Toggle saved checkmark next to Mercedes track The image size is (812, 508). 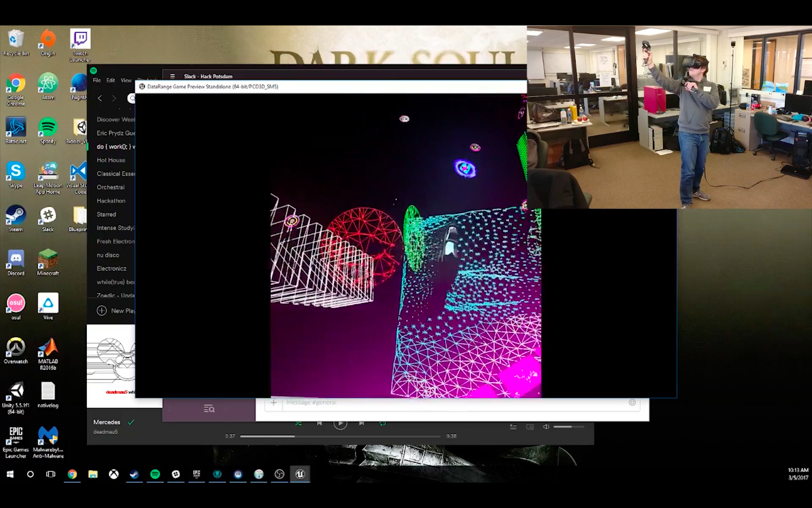coord(131,422)
